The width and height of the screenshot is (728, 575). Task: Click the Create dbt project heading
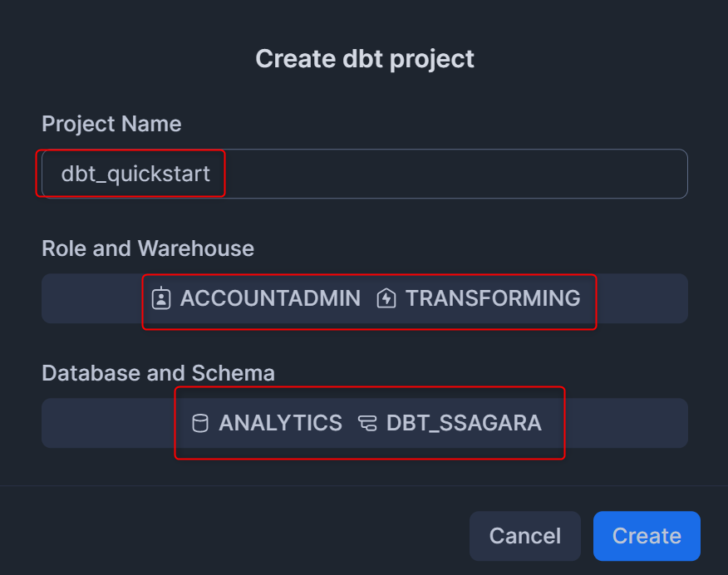tap(365, 59)
